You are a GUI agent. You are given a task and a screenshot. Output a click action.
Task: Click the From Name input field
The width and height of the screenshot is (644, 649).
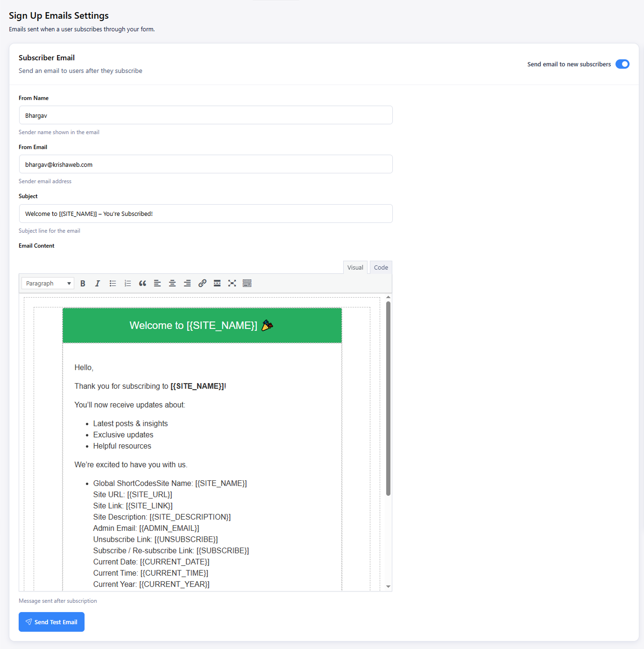tap(205, 115)
